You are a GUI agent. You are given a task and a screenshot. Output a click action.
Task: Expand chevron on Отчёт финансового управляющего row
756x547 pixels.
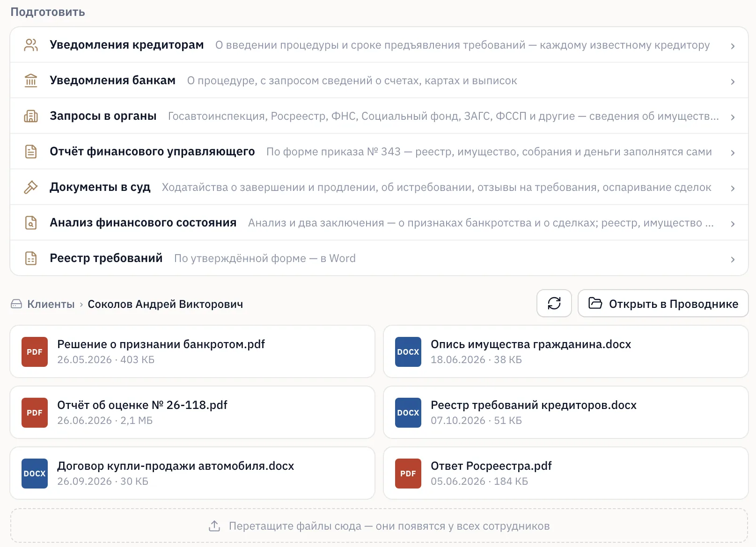733,153
